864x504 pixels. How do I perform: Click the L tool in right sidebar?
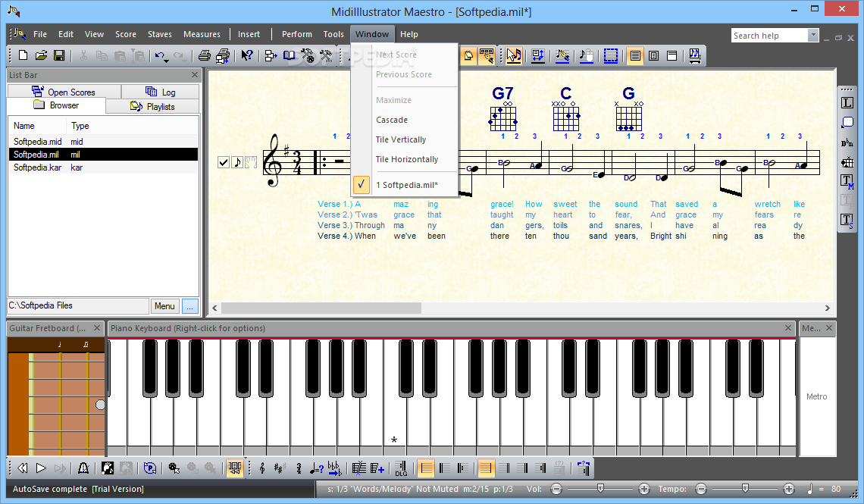click(x=847, y=103)
